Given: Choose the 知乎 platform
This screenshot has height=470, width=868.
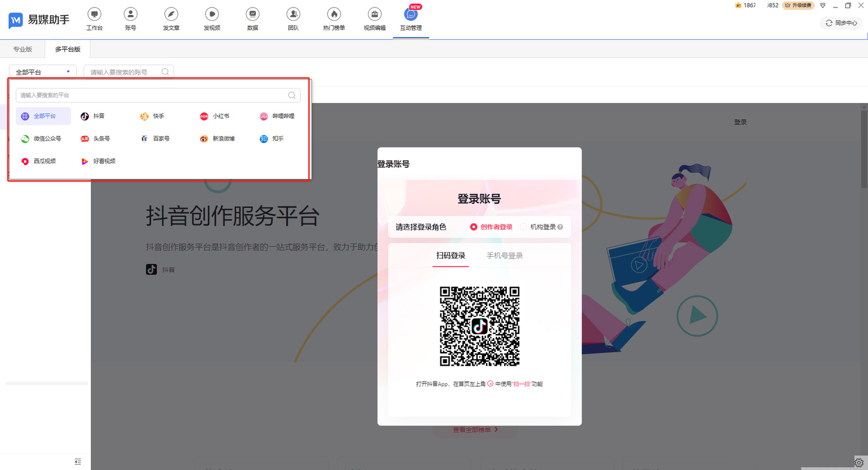Looking at the screenshot, I should pos(271,139).
